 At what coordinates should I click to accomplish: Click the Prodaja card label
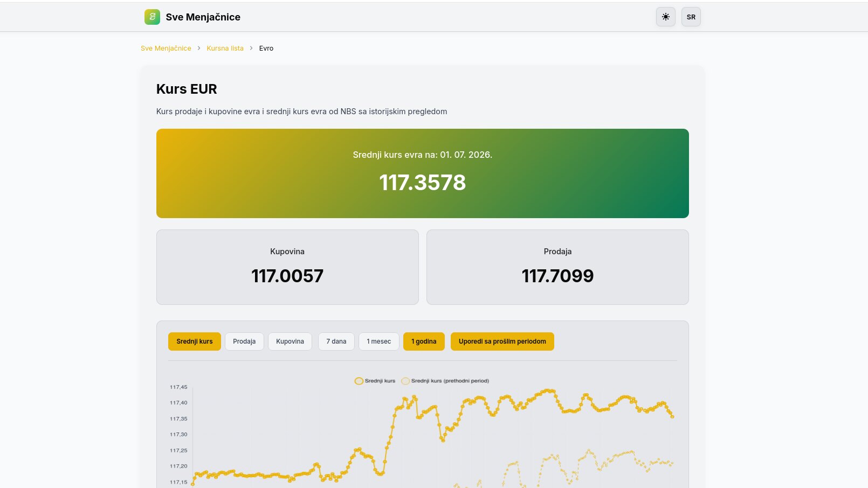[x=557, y=252]
